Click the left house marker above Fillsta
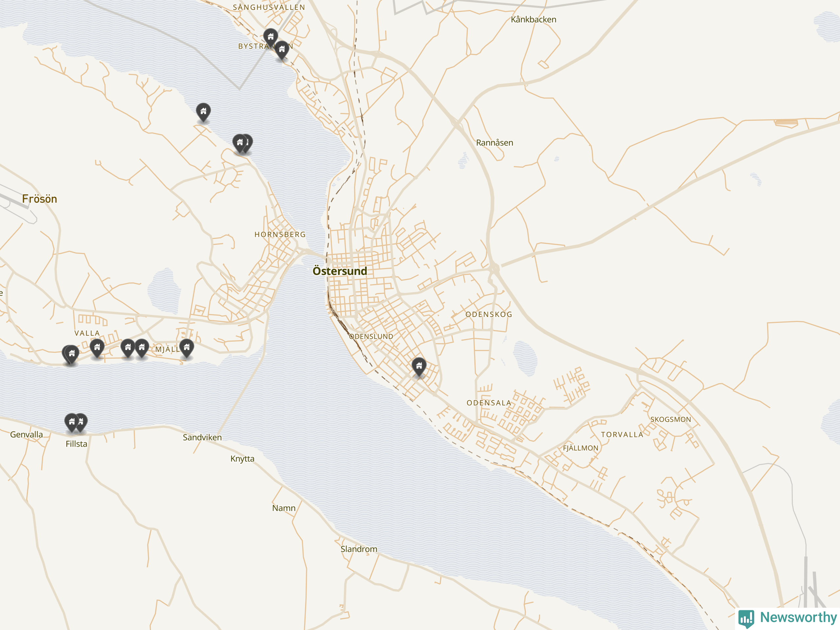 click(x=72, y=423)
